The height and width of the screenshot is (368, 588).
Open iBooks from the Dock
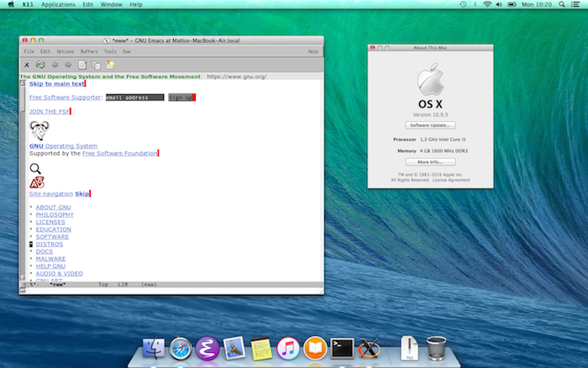point(315,349)
